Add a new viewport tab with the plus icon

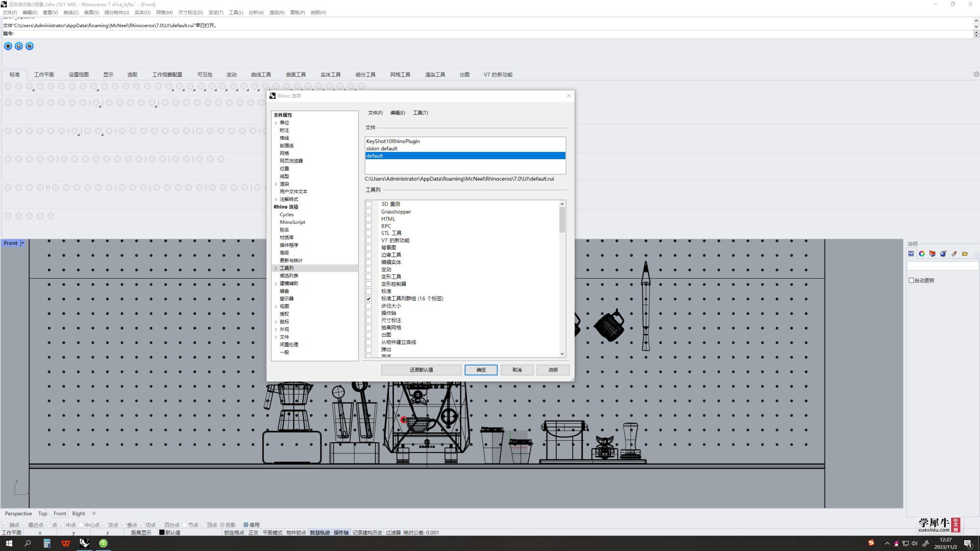click(x=94, y=513)
